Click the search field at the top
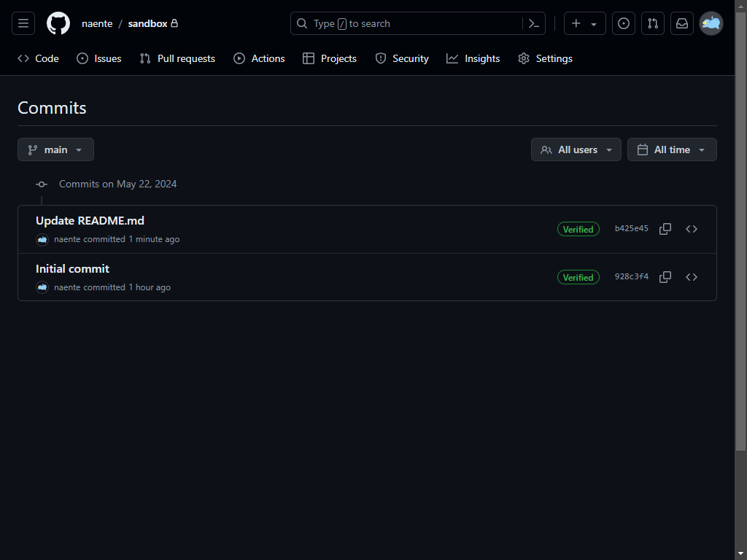747x560 pixels. (x=409, y=23)
